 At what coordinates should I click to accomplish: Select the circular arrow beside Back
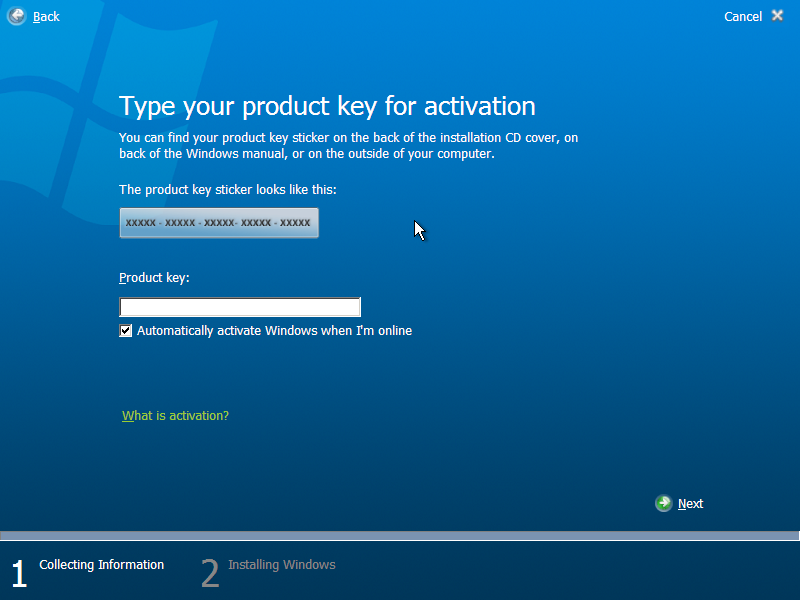[x=15, y=16]
